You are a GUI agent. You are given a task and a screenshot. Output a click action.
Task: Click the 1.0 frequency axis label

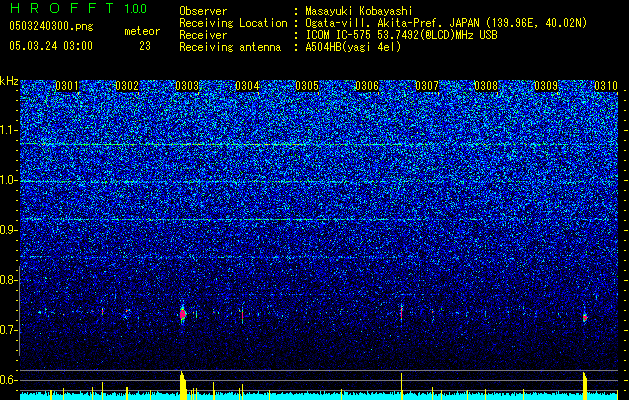click(x=9, y=180)
